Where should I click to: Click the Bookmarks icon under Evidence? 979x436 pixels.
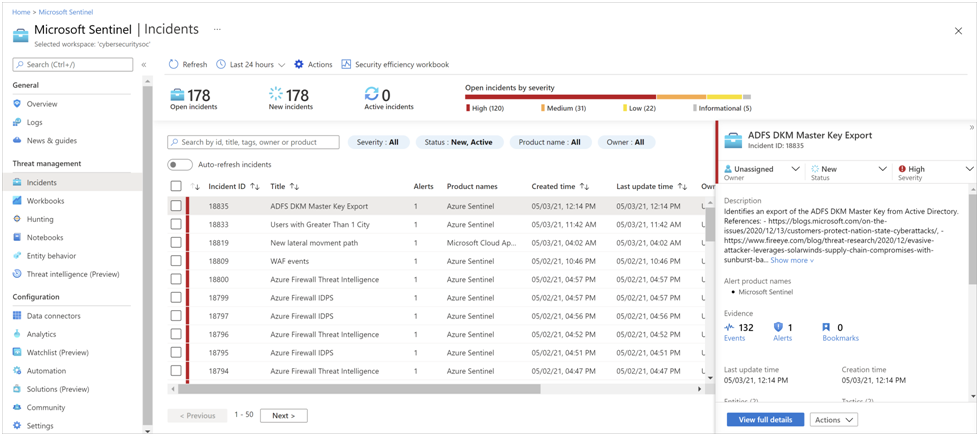[827, 327]
